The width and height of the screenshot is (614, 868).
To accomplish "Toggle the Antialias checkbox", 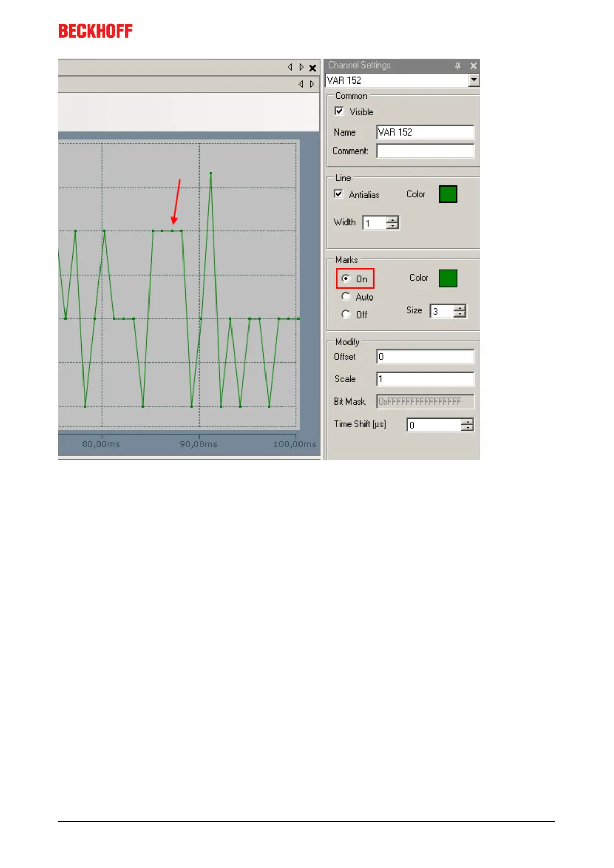I will 339,194.
